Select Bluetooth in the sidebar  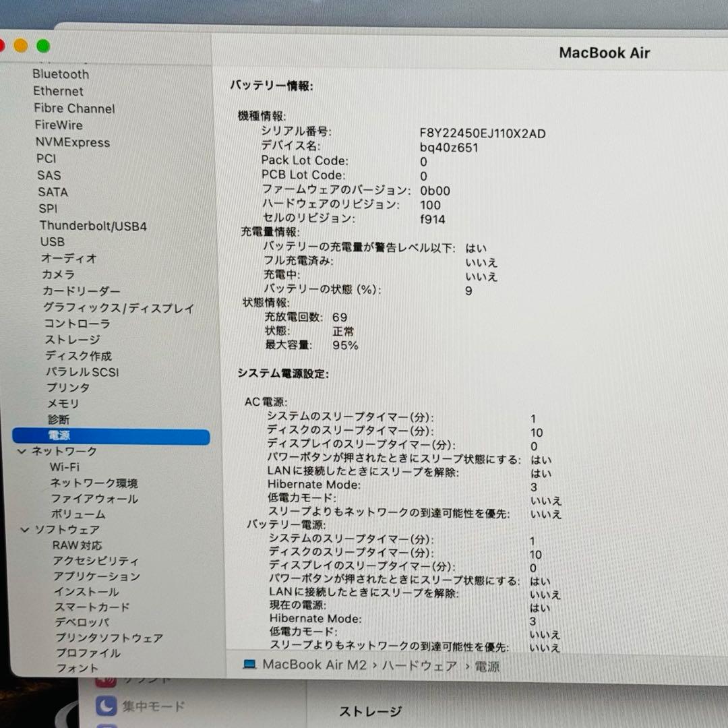pos(61,74)
